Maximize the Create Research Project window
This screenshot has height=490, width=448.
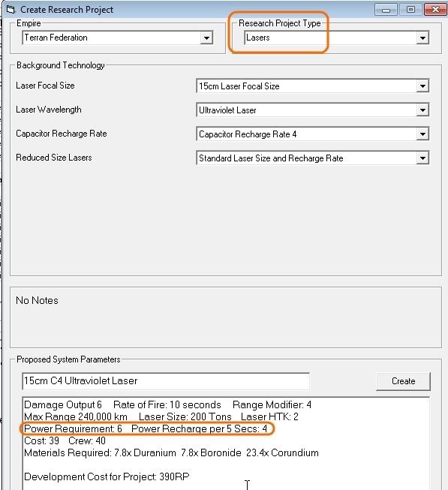pos(410,9)
